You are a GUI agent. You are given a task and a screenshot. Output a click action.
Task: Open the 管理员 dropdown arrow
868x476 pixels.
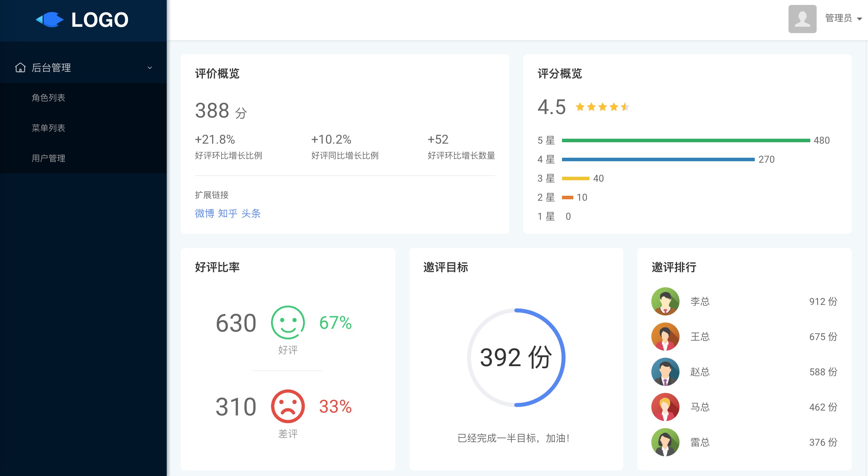(x=860, y=19)
